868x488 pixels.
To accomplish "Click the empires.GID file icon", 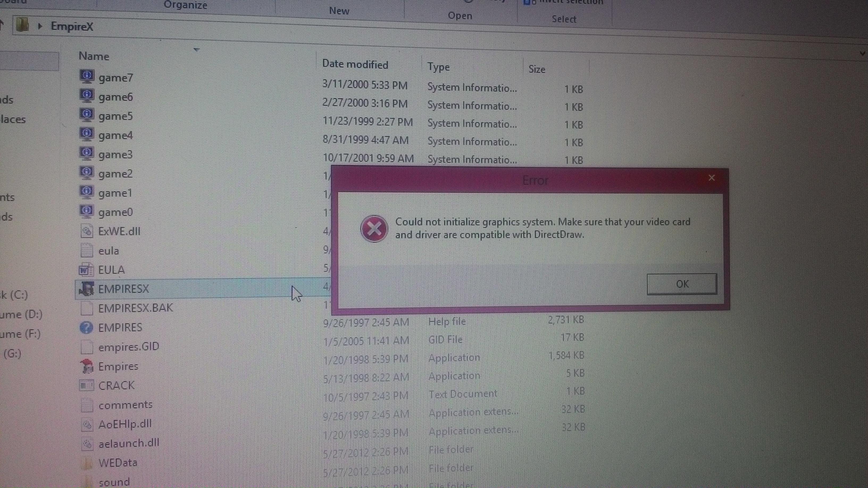I will tap(87, 347).
